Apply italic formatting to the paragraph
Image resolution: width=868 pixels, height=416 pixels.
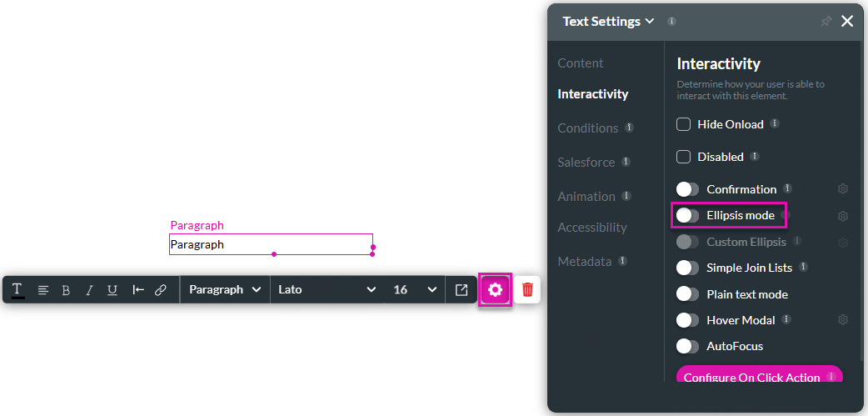(89, 289)
